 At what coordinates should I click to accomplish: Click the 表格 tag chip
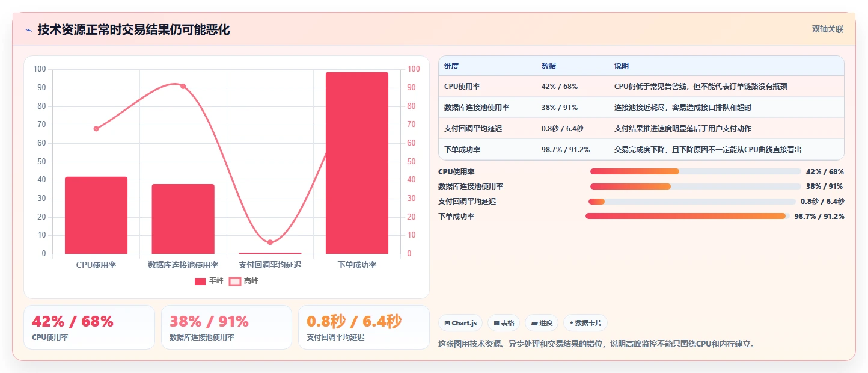[x=504, y=323]
